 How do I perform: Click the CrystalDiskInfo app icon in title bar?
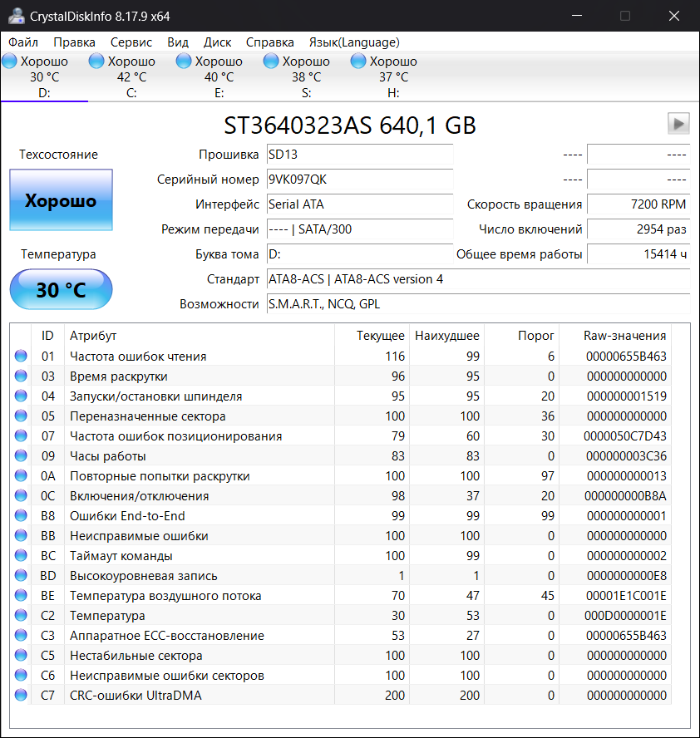[17, 16]
